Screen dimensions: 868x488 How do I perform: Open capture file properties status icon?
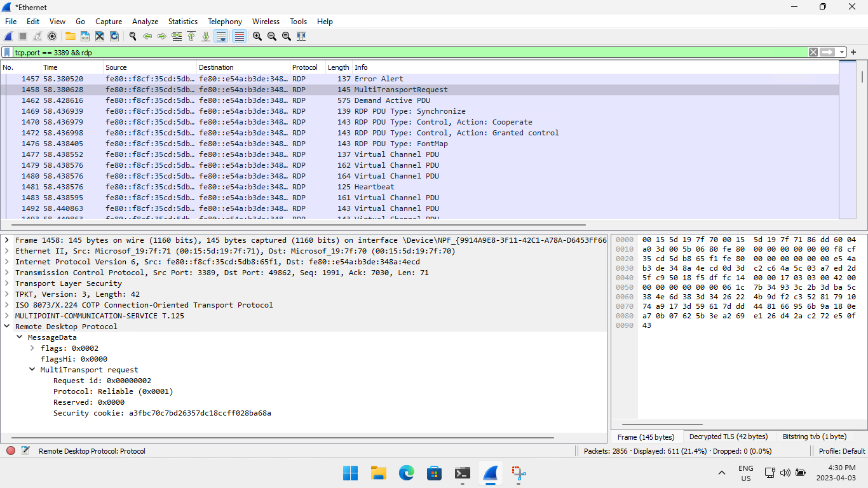pyautogui.click(x=25, y=451)
